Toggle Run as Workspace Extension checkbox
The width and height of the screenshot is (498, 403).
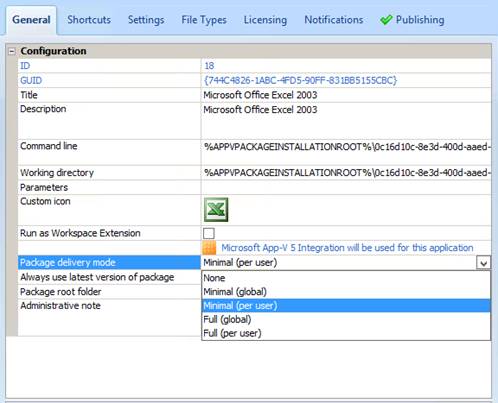point(209,233)
